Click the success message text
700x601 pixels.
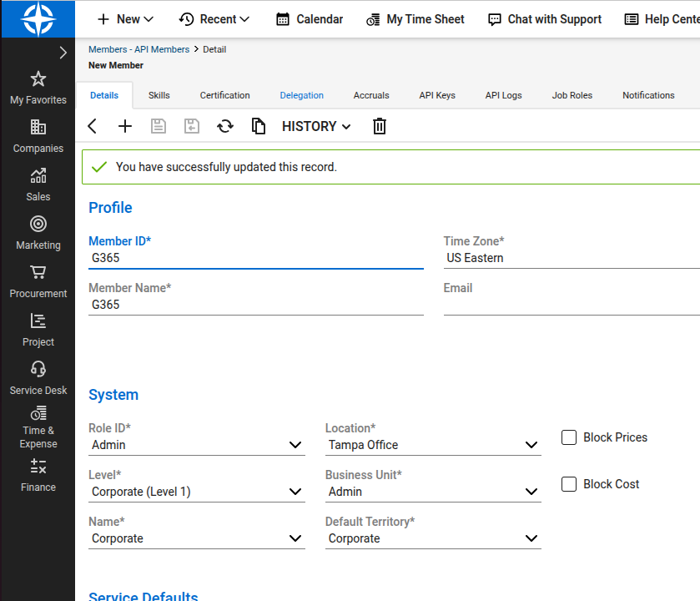226,167
